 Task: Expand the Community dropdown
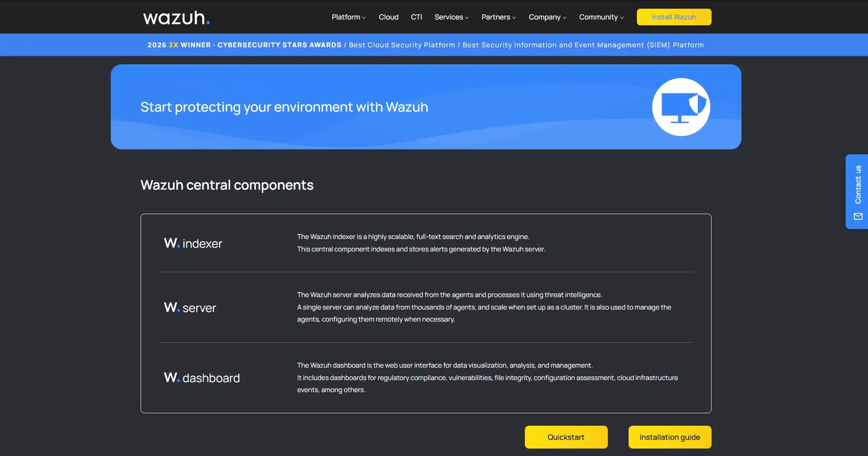click(601, 17)
